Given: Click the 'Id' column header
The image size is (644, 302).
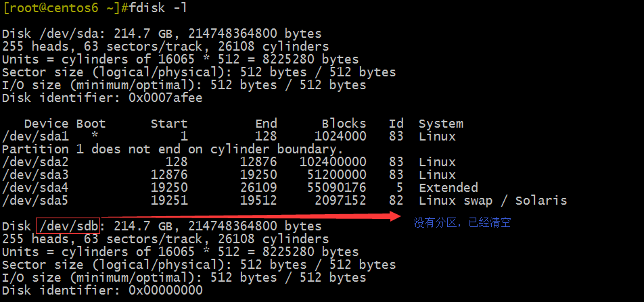Looking at the screenshot, I should (396, 124).
